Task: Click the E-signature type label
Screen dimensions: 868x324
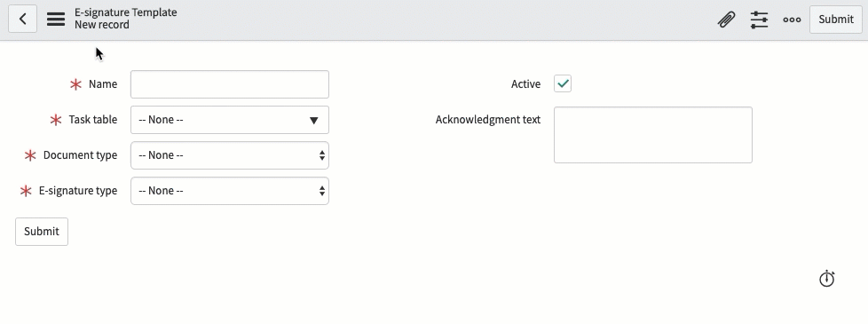Action: (x=78, y=191)
